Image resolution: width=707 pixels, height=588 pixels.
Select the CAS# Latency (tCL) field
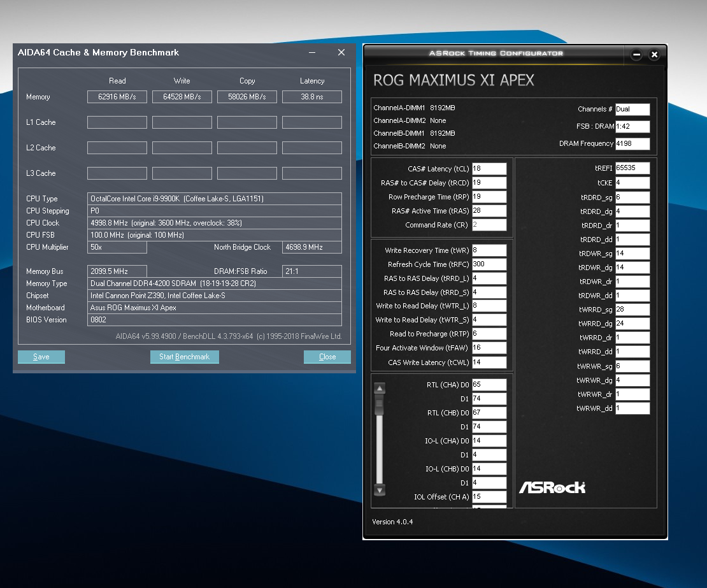[489, 169]
